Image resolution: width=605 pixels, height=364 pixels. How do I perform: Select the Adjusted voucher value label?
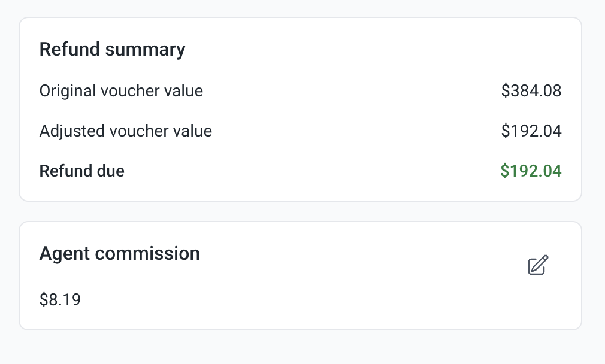click(125, 131)
